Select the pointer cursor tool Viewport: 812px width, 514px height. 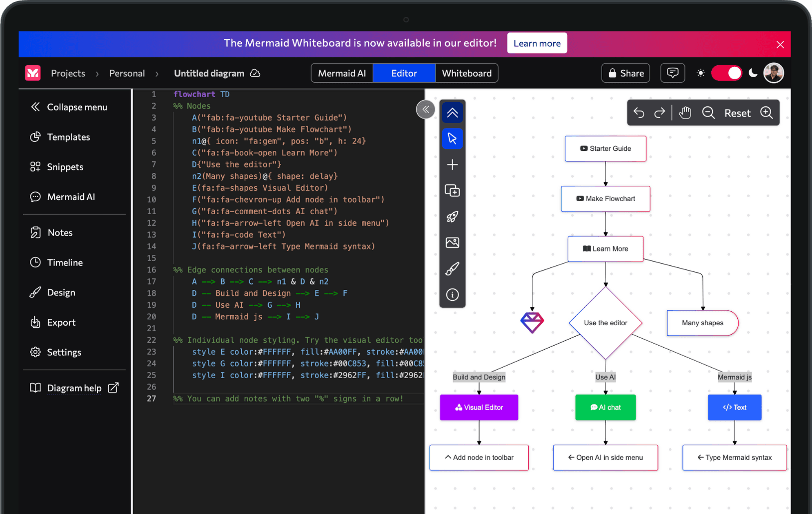point(452,138)
